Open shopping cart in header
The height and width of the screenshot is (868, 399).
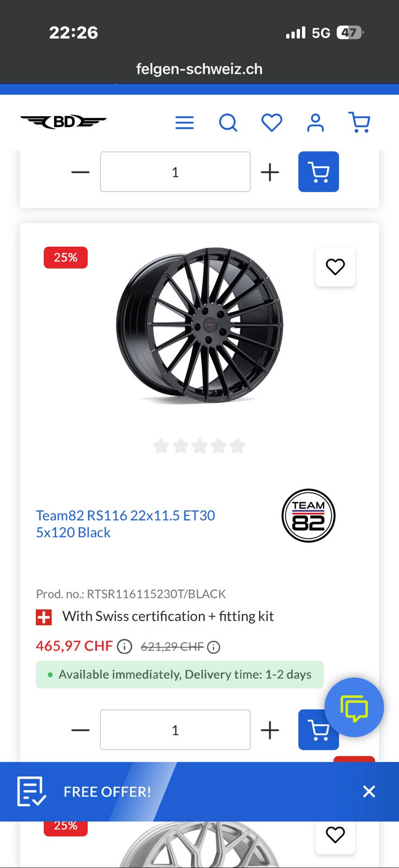pos(359,123)
